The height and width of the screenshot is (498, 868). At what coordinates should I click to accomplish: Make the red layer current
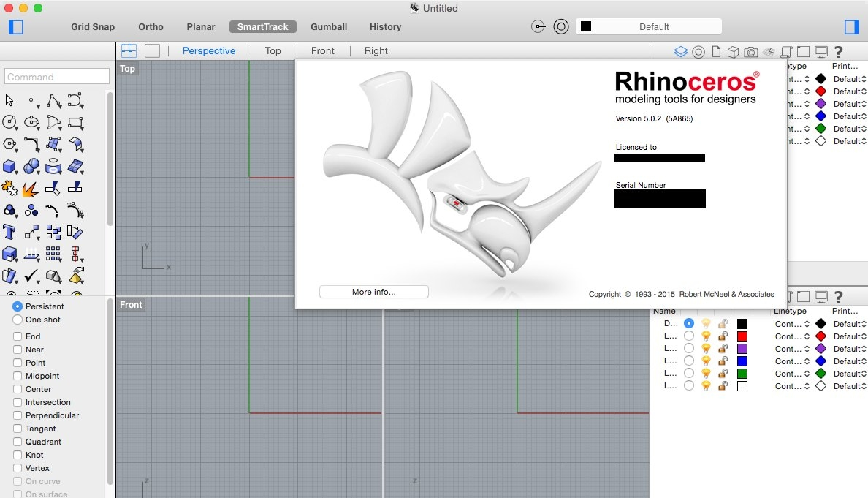point(689,336)
